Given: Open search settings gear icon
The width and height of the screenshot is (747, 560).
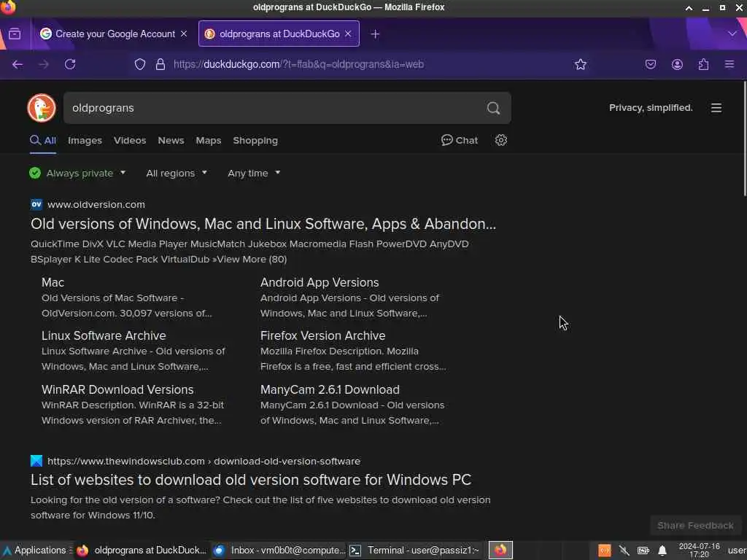Looking at the screenshot, I should coord(500,140).
